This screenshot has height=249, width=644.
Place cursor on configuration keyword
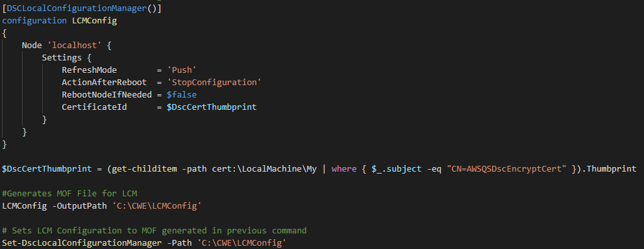34,21
